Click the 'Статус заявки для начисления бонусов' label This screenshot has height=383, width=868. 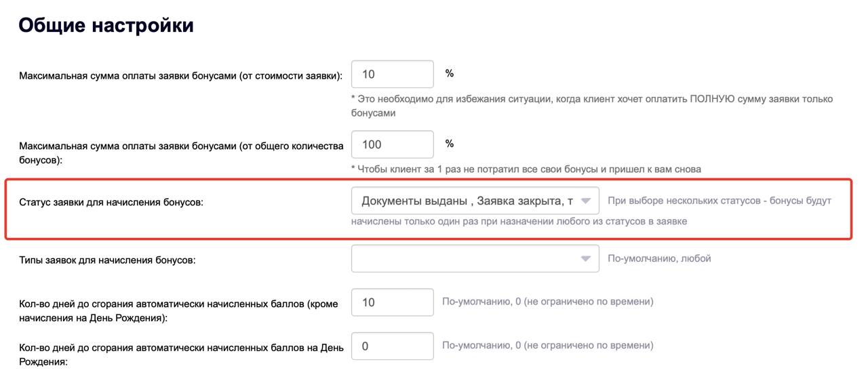pyautogui.click(x=111, y=202)
